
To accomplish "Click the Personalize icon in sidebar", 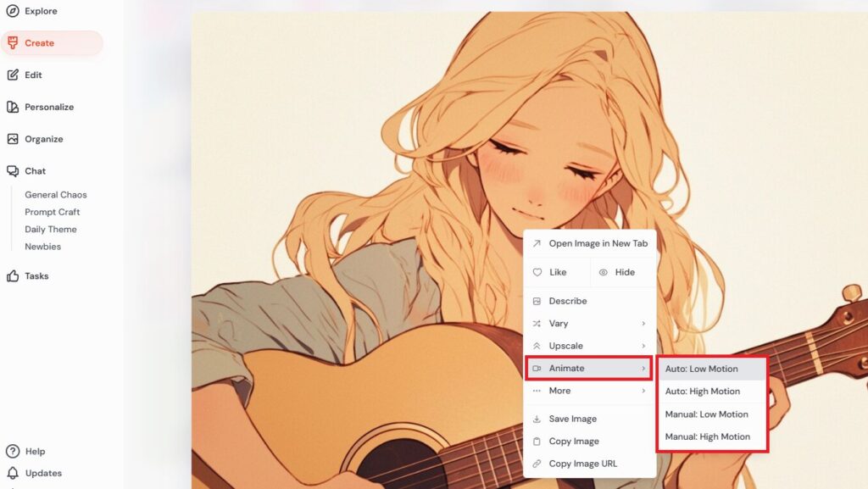I will 12,107.
